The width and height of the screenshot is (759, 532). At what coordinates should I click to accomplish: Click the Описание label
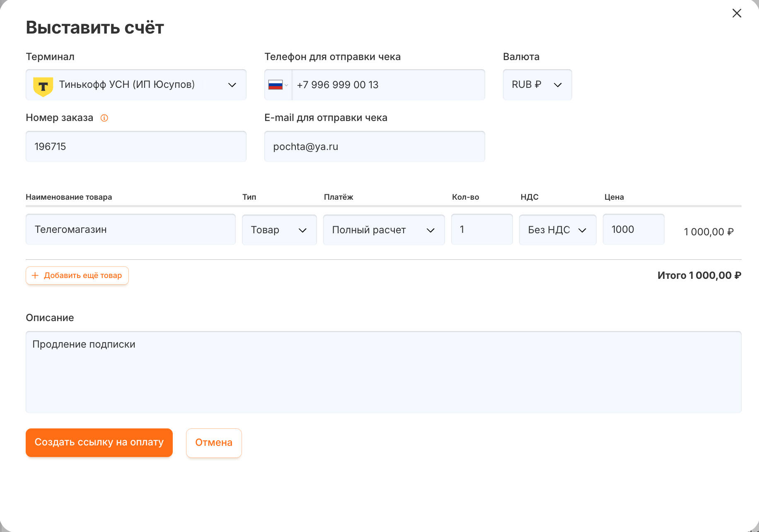pyautogui.click(x=50, y=318)
